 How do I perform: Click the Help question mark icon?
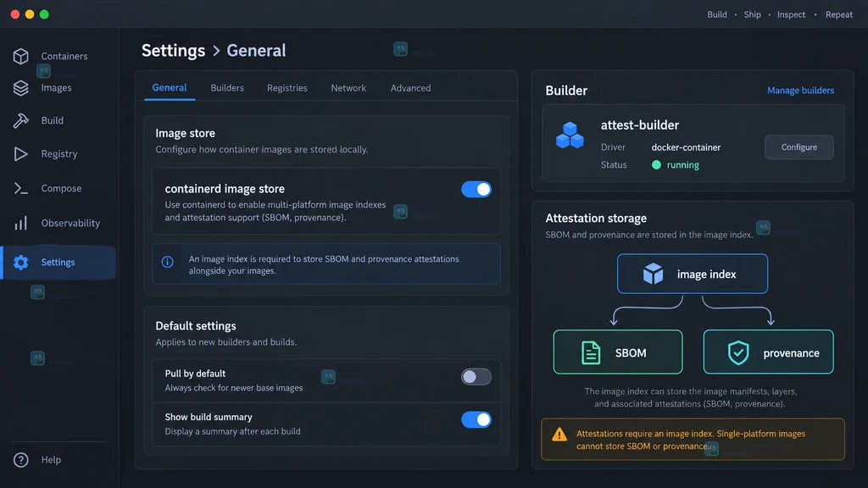point(21,460)
